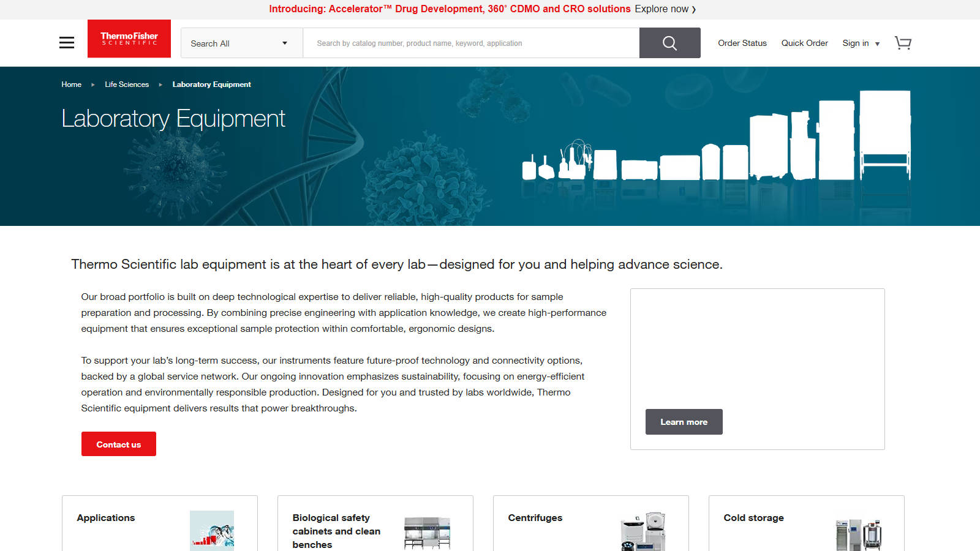Go to Home breadcrumb
Screen dimensions: 980x551
[x=71, y=84]
